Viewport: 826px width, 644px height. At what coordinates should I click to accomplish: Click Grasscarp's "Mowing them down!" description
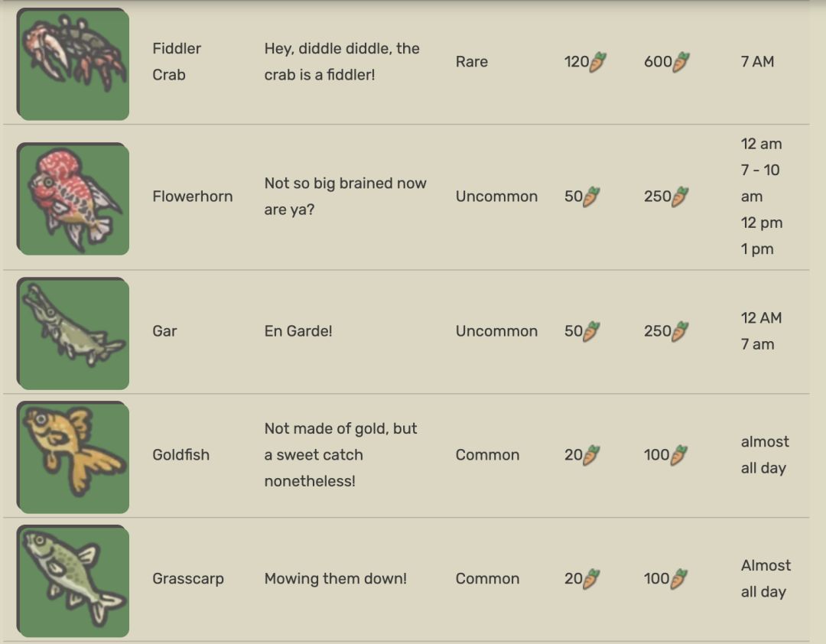[335, 579]
